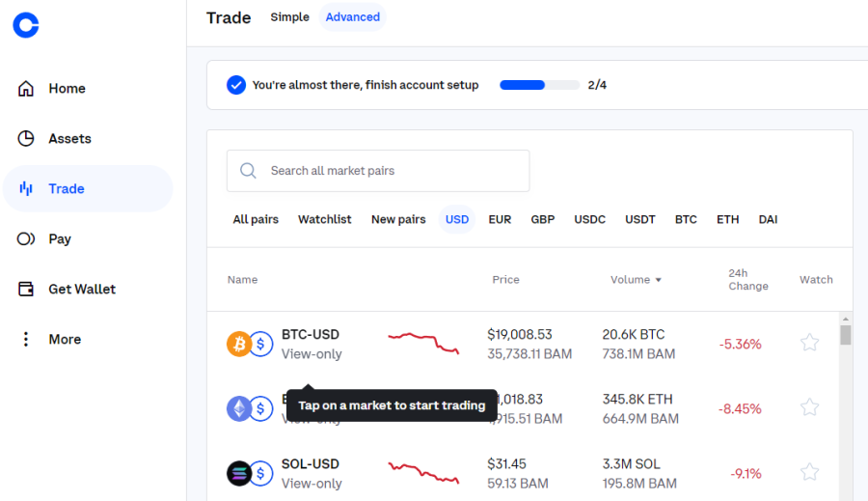Viewport: 868px width, 501px height.
Task: Click finish account setup link
Action: coord(366,85)
